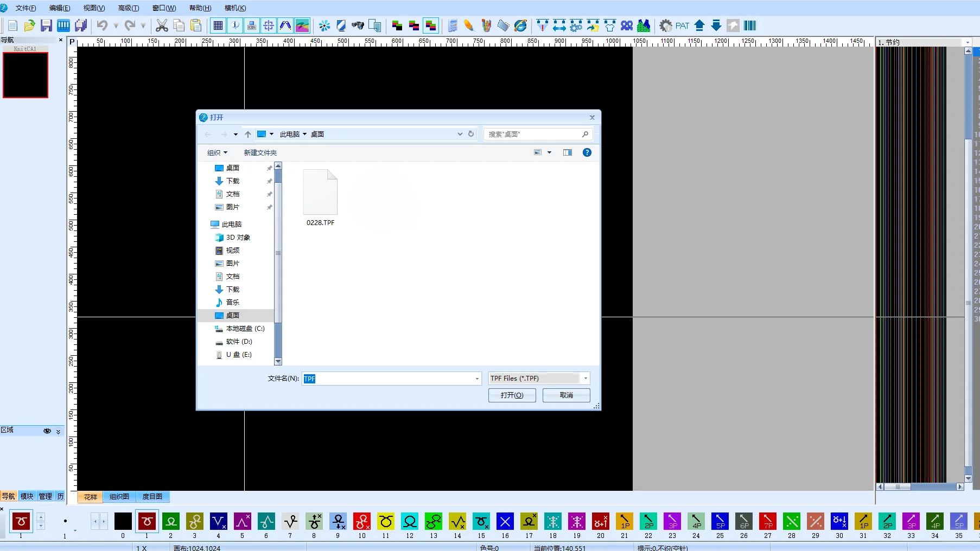Toggle the colorful image display icon
This screenshot has height=551, width=980.
coord(302,25)
